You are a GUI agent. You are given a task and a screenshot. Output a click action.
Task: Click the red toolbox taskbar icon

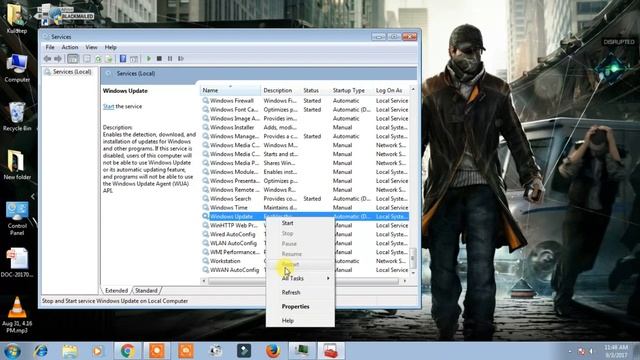pos(331,351)
